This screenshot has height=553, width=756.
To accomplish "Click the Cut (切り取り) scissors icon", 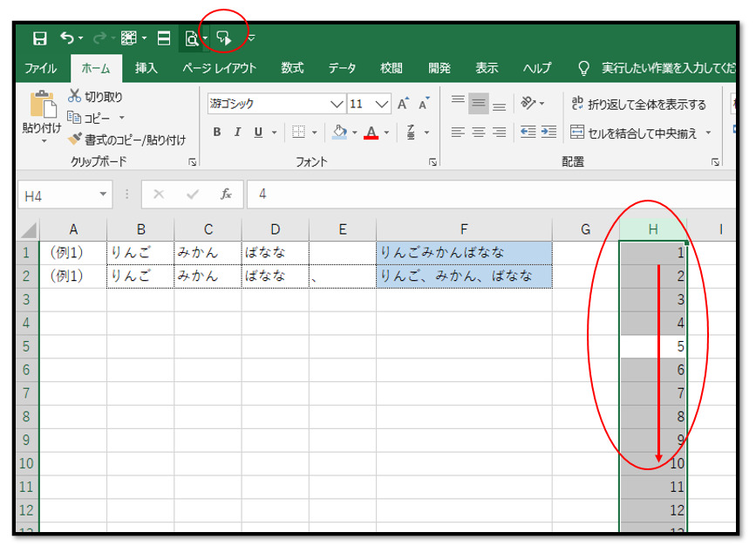I will (75, 97).
